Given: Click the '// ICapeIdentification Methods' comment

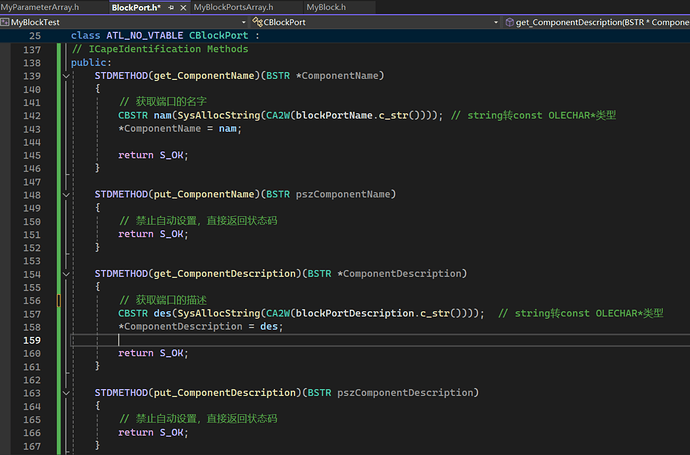Looking at the screenshot, I should (160, 49).
